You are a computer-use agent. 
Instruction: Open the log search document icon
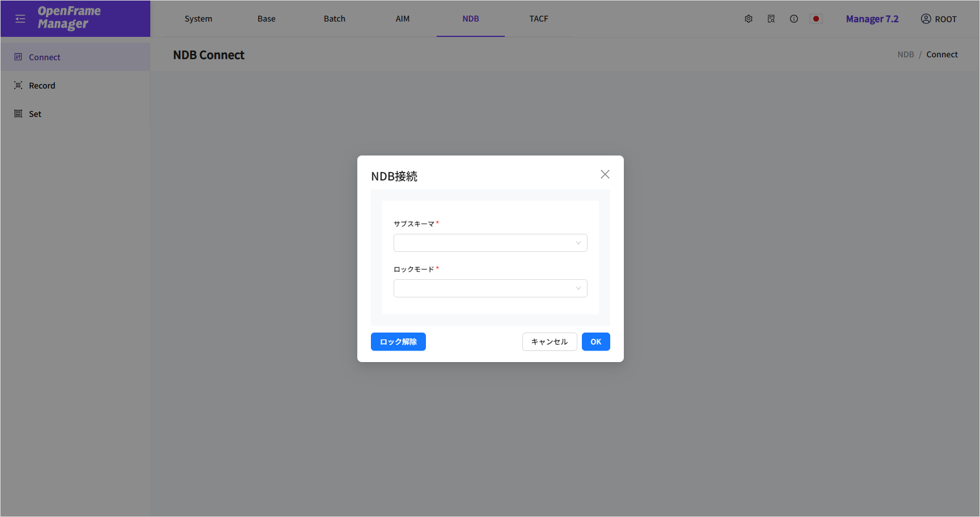(x=771, y=19)
